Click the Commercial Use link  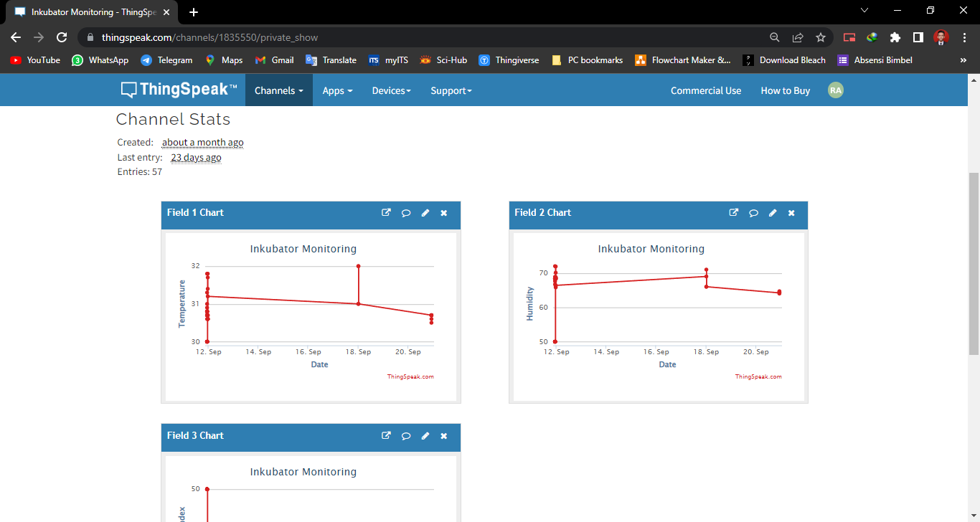(x=705, y=90)
